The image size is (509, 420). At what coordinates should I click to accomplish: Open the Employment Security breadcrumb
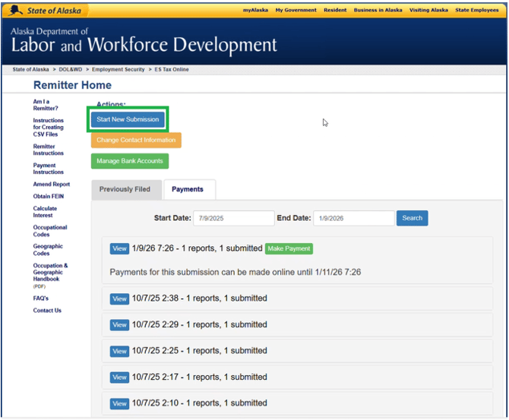coord(119,69)
